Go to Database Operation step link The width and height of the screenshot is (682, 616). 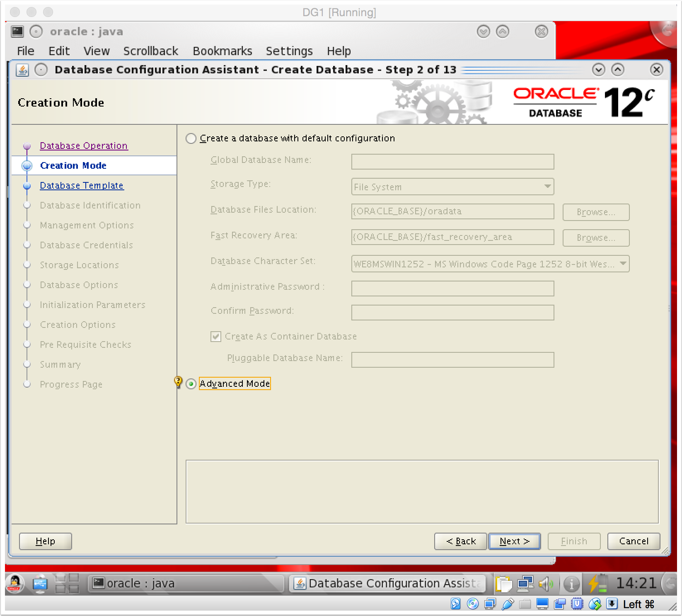(84, 146)
